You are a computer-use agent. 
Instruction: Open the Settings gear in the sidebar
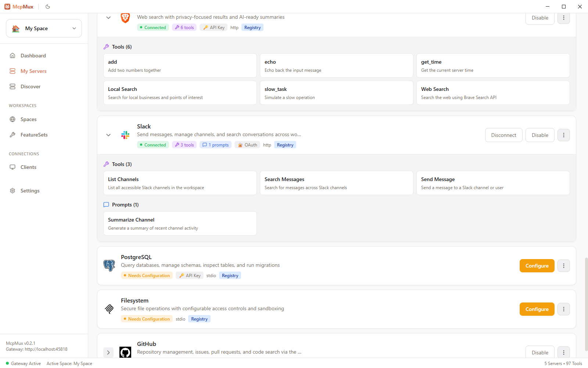(x=12, y=191)
